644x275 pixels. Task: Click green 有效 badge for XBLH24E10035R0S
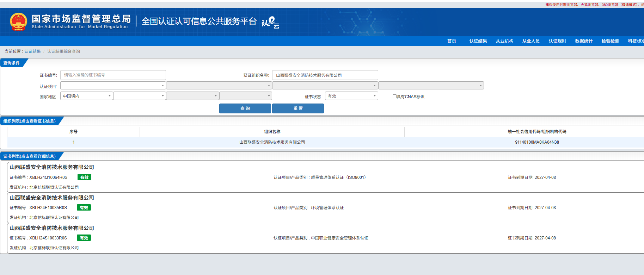84,208
